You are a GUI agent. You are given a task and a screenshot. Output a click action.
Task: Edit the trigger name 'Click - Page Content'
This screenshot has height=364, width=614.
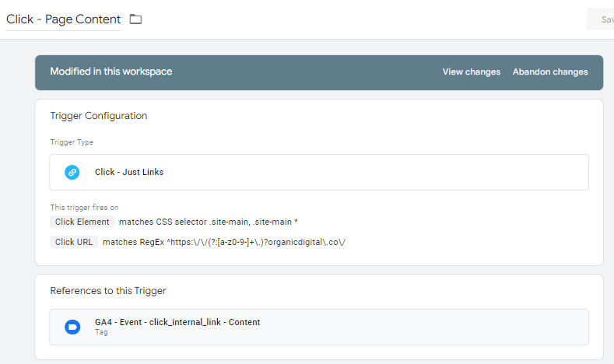point(63,19)
